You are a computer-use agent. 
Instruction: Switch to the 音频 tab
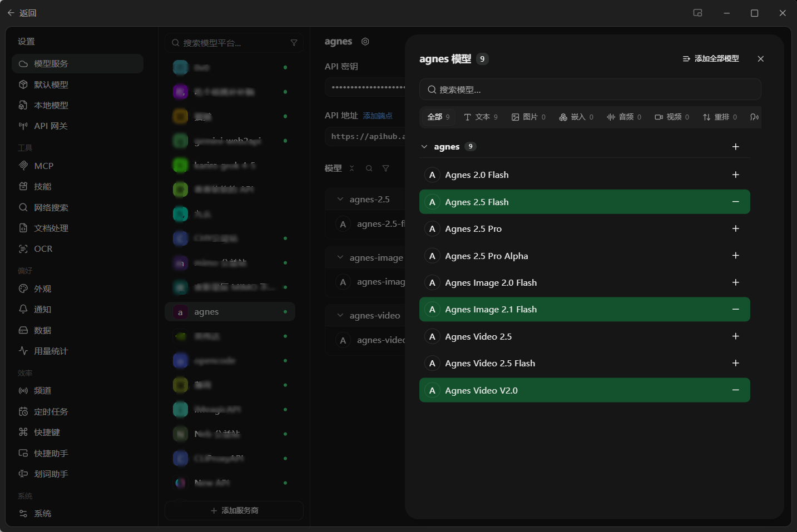[x=624, y=117]
